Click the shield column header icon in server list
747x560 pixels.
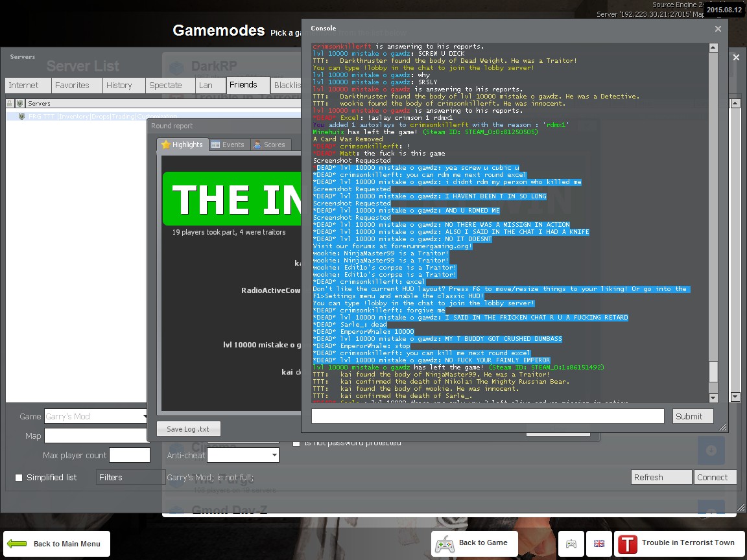pyautogui.click(x=19, y=103)
